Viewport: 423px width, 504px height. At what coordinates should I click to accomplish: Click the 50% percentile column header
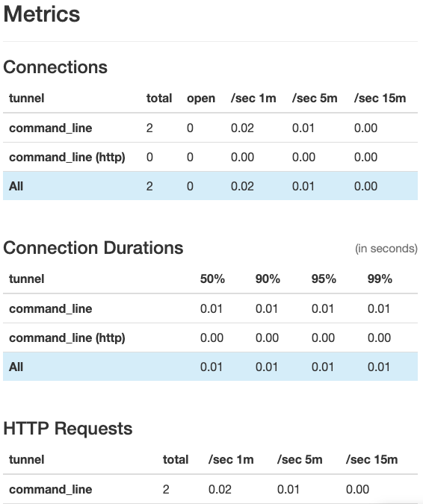(212, 279)
